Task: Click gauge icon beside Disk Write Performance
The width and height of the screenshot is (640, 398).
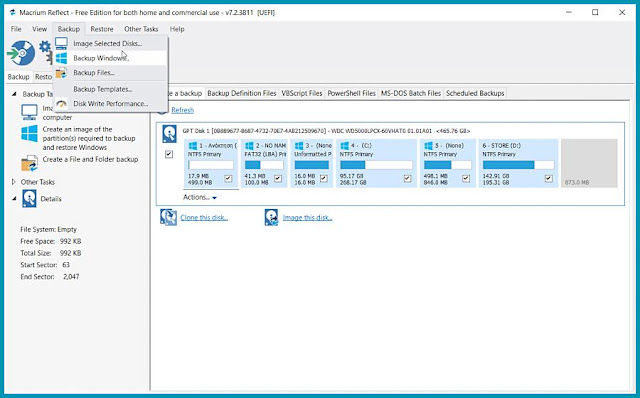Action: point(62,104)
